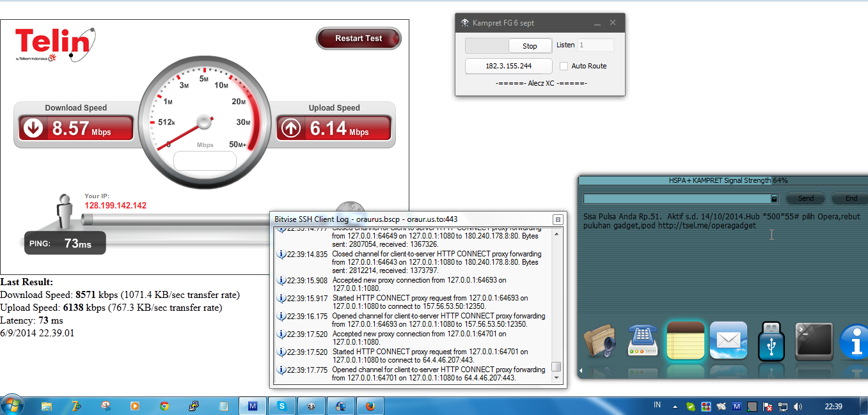Open the notepad icon on the taskbar
Image resolution: width=868 pixels, height=415 pixels.
tap(223, 405)
